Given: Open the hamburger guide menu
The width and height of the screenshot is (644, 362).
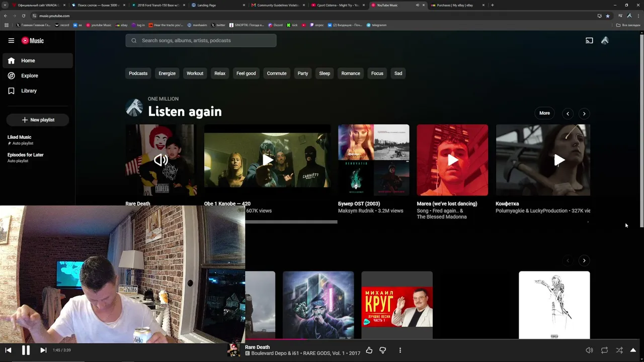Looking at the screenshot, I should [11, 41].
